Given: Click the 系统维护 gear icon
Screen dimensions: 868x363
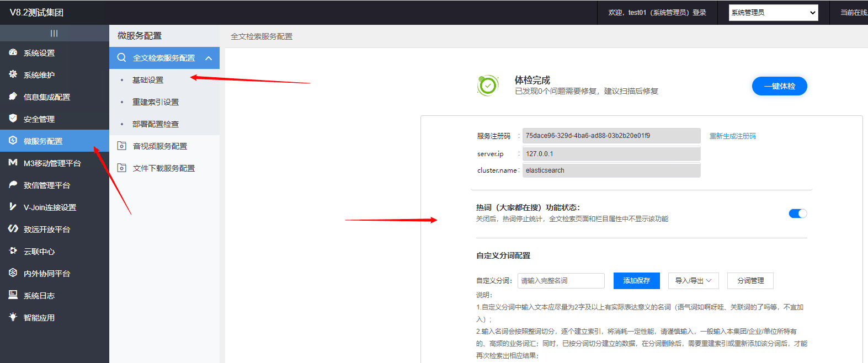Looking at the screenshot, I should [13, 74].
